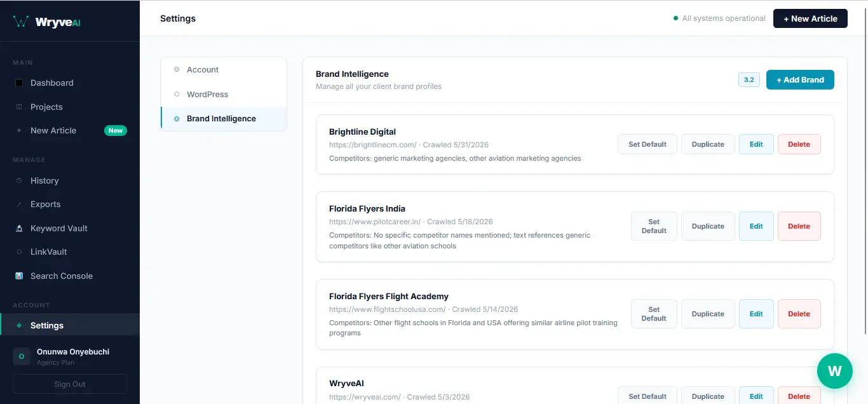868x404 pixels.
Task: Open History in the sidebar
Action: pyautogui.click(x=70, y=181)
